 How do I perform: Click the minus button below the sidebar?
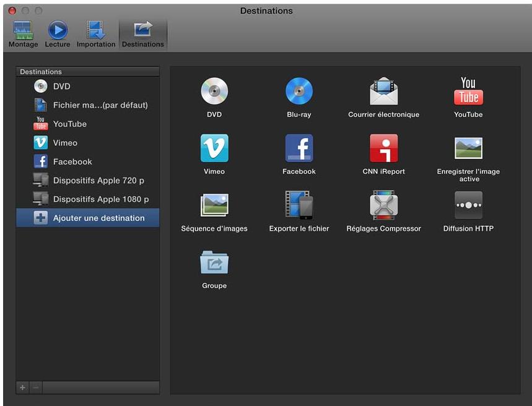click(36, 387)
